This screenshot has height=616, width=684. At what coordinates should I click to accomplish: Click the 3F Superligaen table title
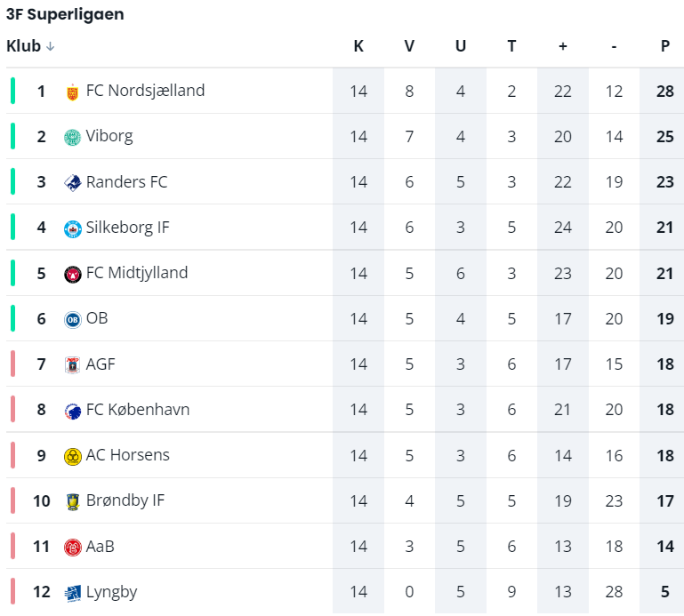click(65, 14)
